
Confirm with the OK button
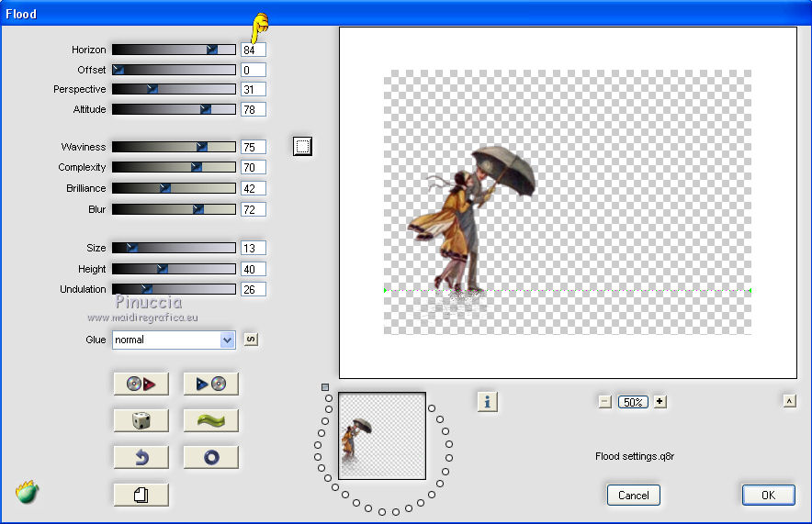tap(769, 495)
